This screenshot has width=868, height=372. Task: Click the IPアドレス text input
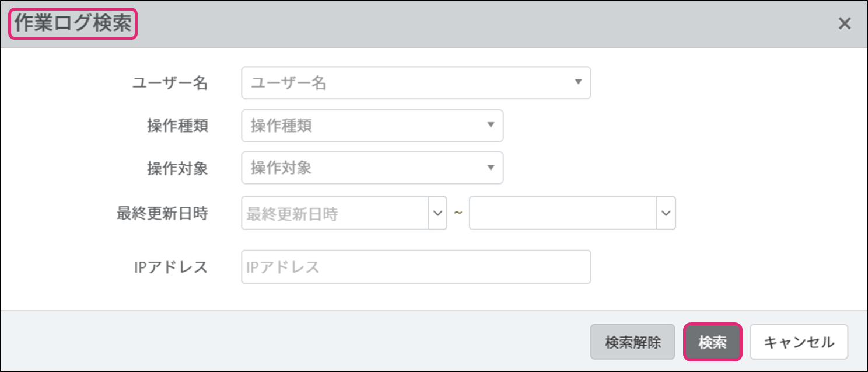pos(415,267)
